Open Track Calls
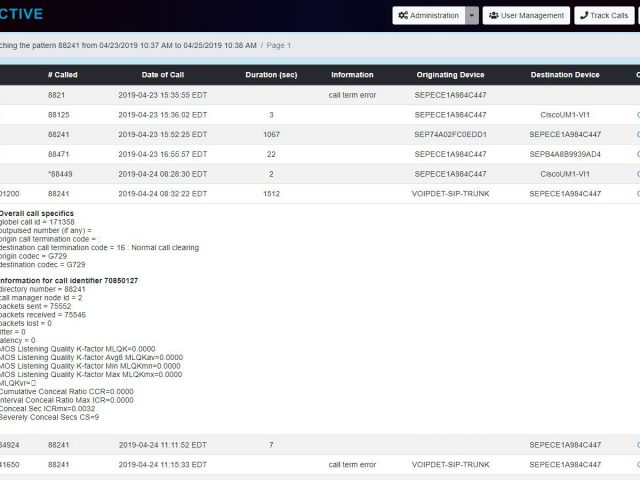 (x=604, y=16)
